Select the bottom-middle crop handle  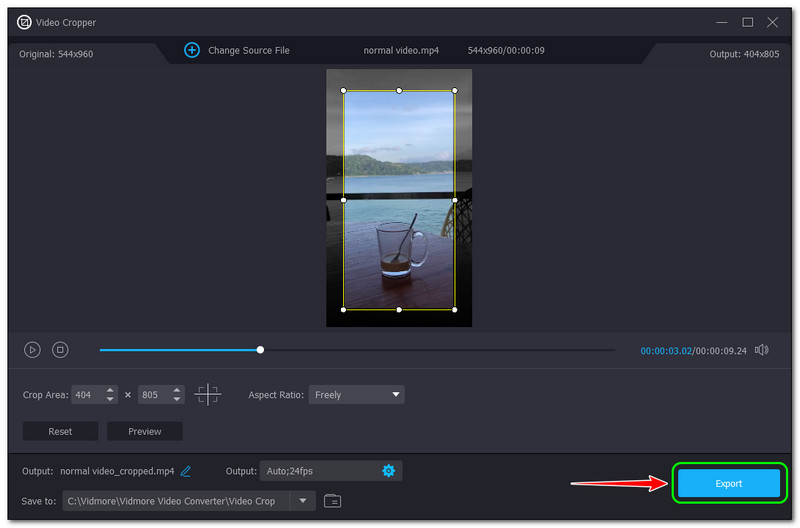pos(399,310)
